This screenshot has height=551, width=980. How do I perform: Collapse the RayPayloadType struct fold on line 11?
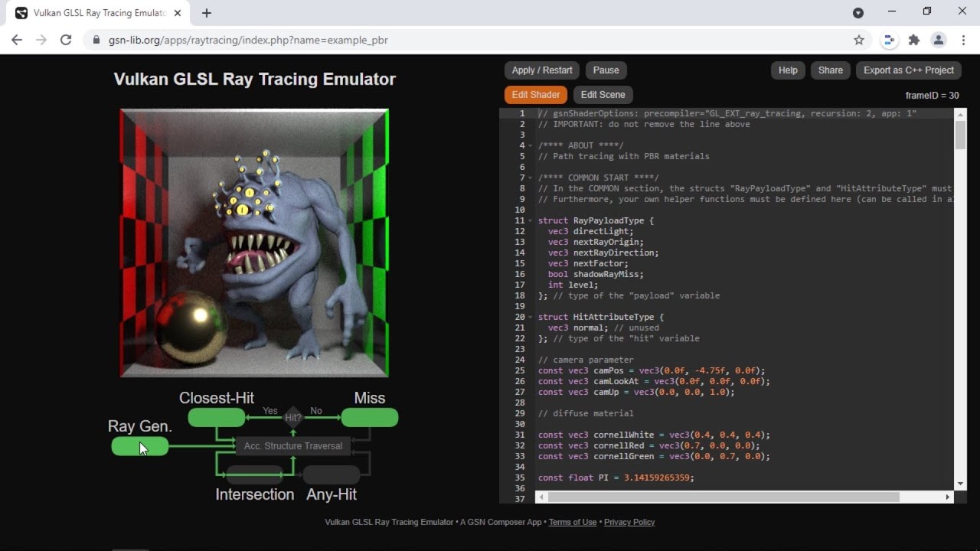pos(531,220)
